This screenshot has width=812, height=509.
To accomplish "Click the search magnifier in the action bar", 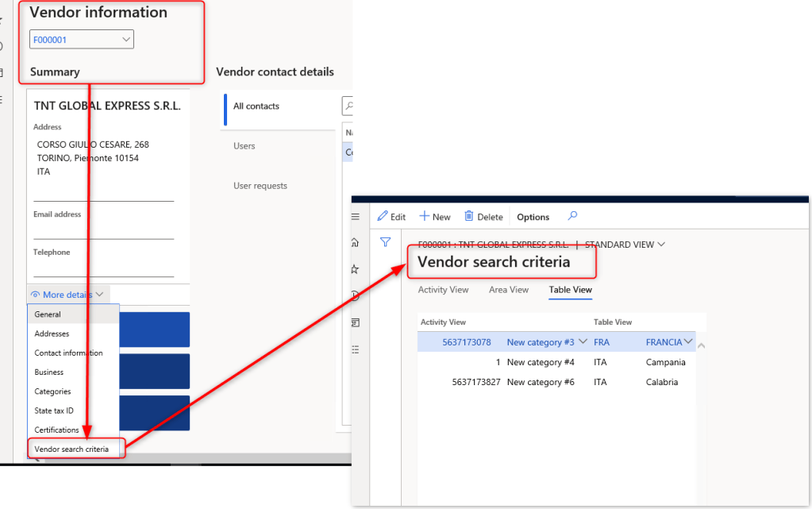I will coord(572,216).
